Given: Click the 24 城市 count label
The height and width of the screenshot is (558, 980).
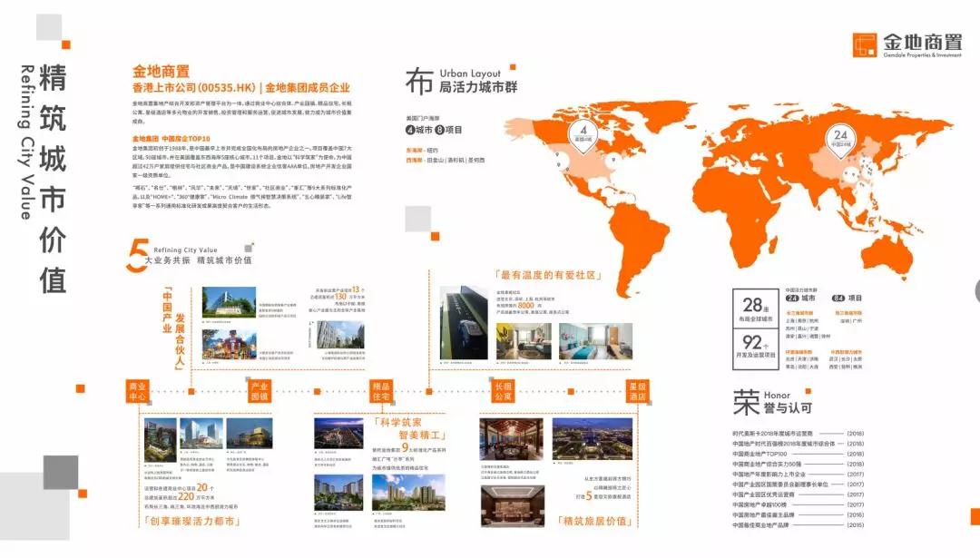Looking at the screenshot, I should pos(800,299).
